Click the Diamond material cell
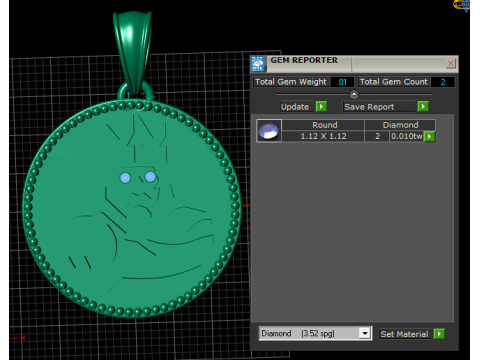The height and width of the screenshot is (360, 480). click(x=400, y=125)
